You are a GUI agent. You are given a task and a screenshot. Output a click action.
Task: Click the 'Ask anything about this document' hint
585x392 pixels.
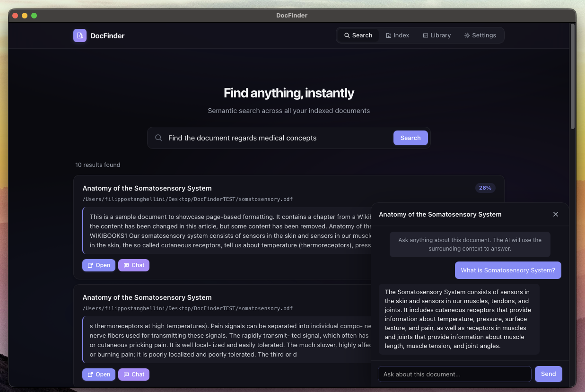tap(470, 244)
